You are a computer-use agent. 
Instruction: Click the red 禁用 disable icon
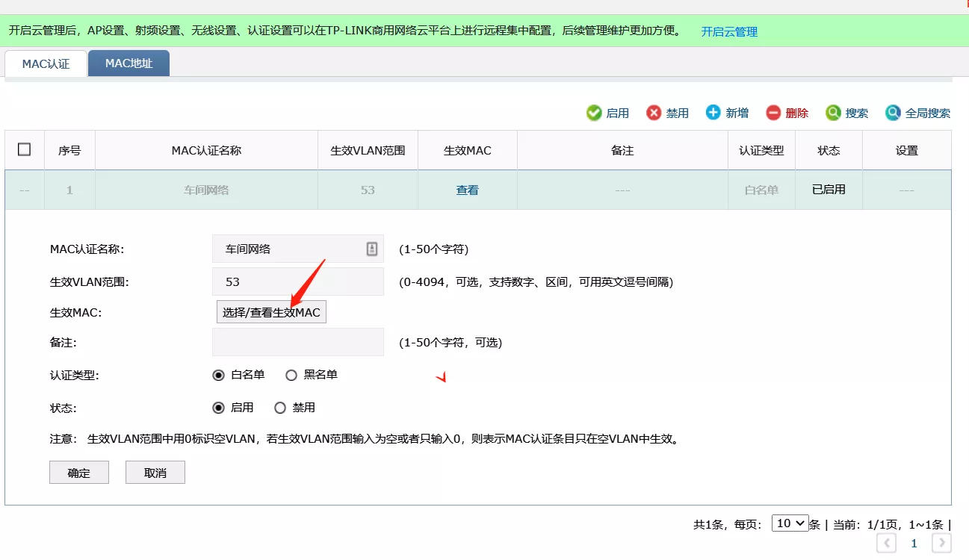tap(654, 113)
